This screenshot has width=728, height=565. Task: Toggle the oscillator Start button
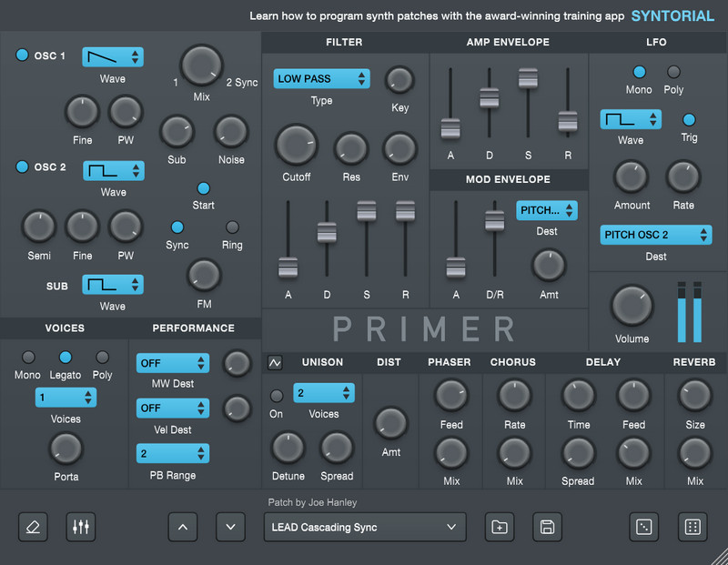click(x=203, y=188)
